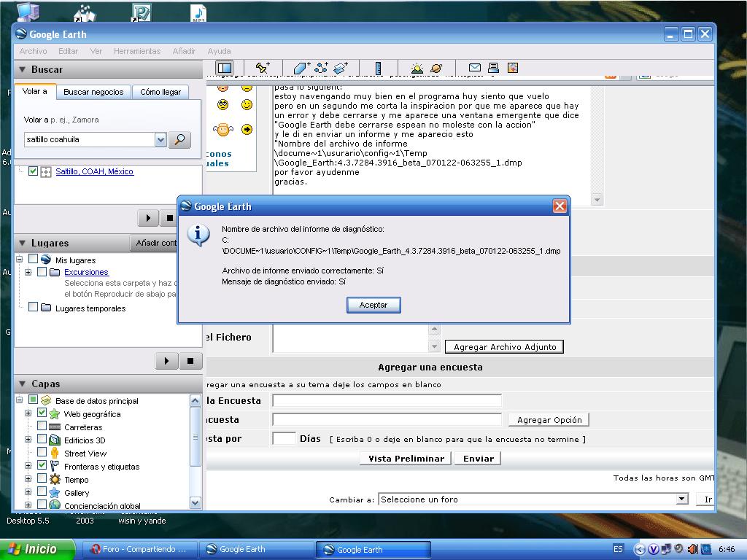Open the Inicio start menu
Screen dimensions: 747x560
pos(37,549)
